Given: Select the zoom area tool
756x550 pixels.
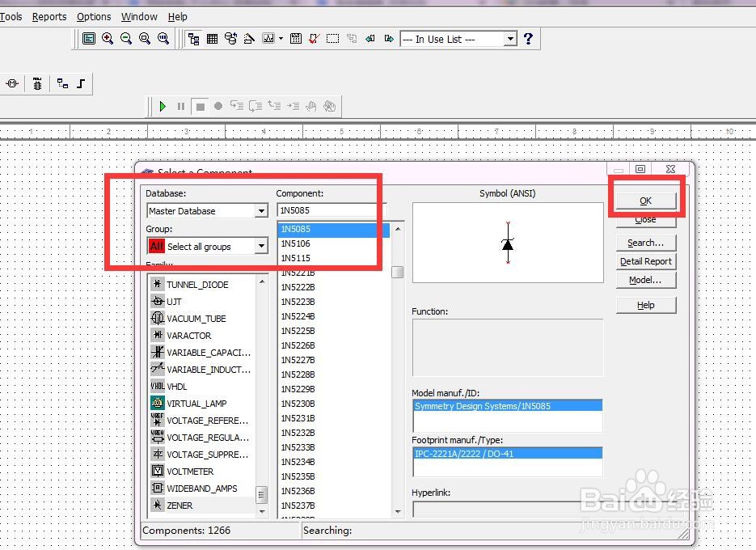Looking at the screenshot, I should coord(145,39).
